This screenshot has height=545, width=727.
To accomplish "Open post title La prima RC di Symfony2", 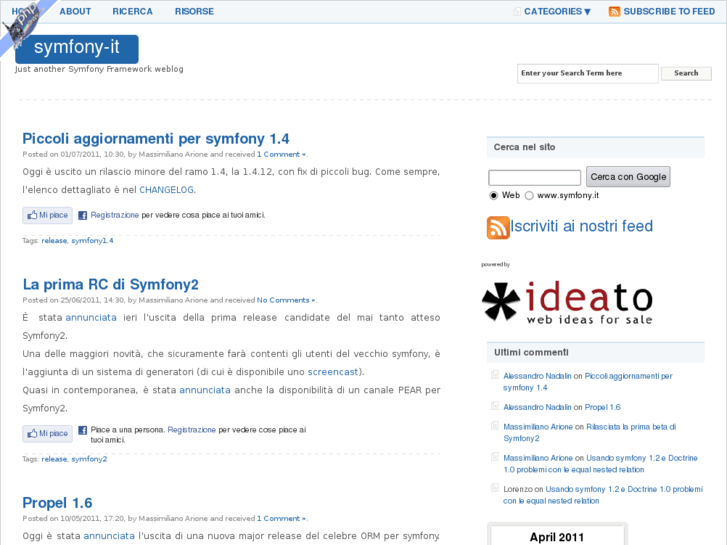I will (x=111, y=284).
